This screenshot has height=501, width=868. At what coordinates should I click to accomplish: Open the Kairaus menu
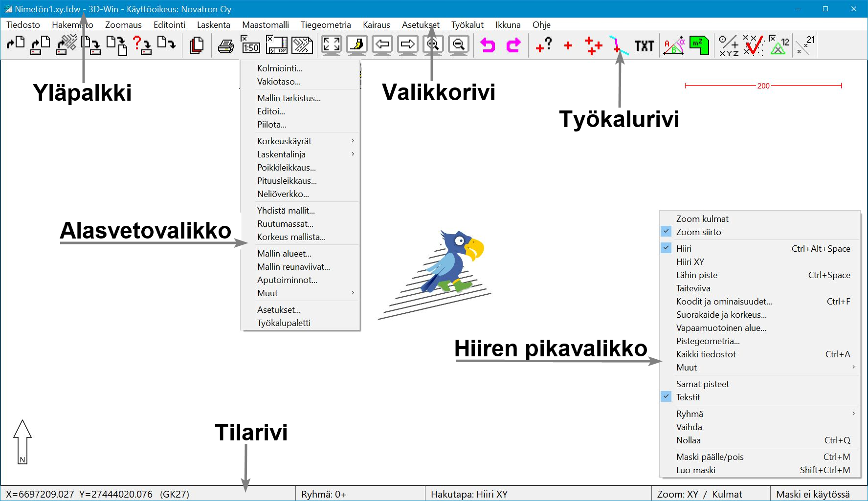click(x=376, y=24)
